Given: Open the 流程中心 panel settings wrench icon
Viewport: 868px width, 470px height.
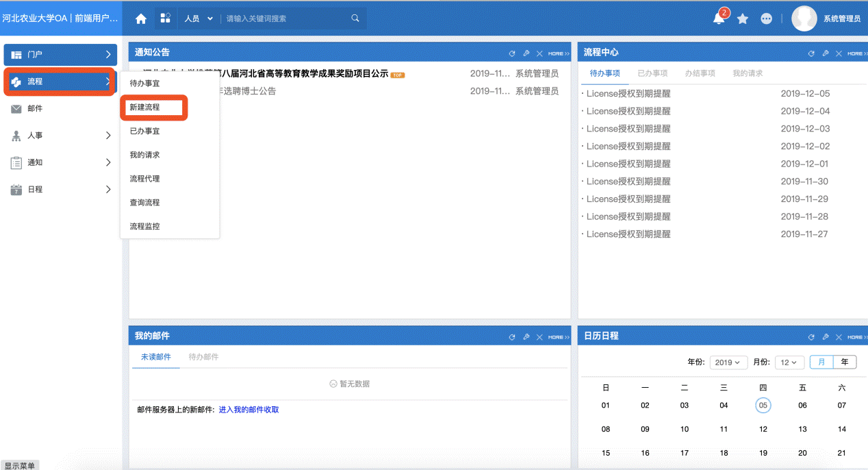Looking at the screenshot, I should (825, 52).
